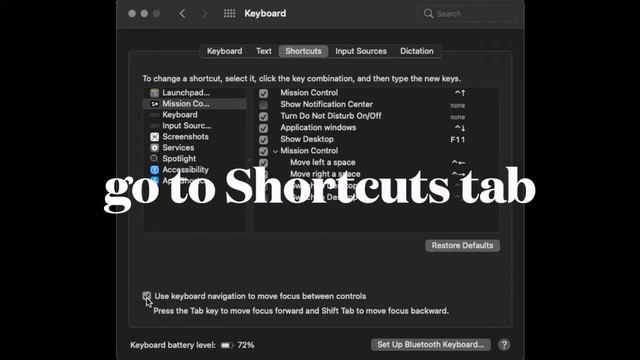Toggle Move left a space checkbox
Viewport: 640px width, 360px height.
(264, 163)
